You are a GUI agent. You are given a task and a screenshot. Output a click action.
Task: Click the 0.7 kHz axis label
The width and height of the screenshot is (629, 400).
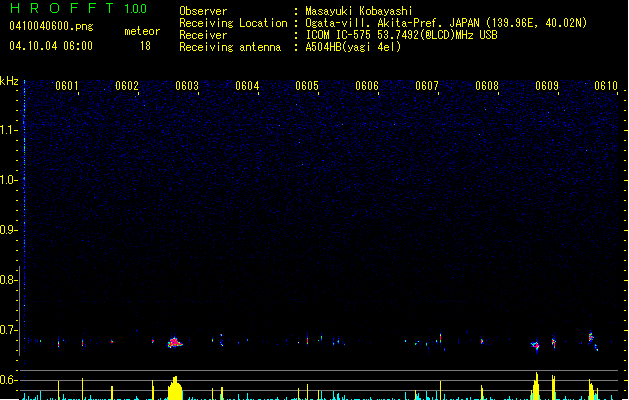pyautogui.click(x=8, y=330)
